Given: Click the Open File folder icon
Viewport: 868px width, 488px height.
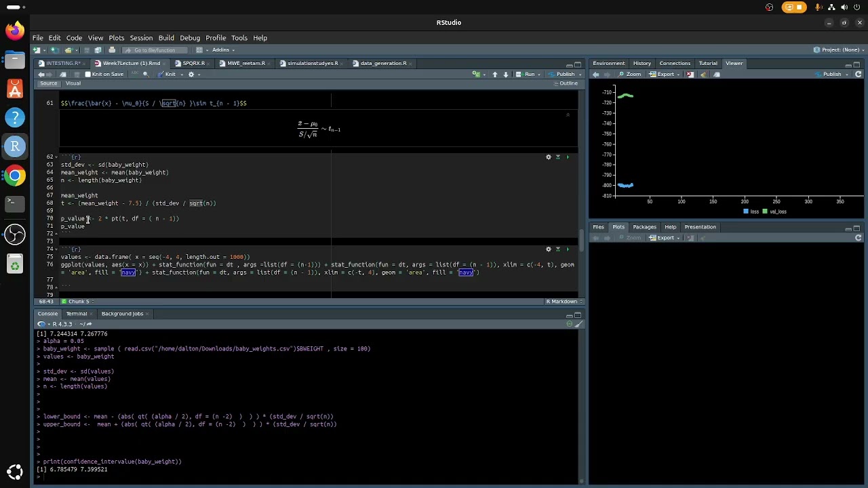Looking at the screenshot, I should pyautogui.click(x=68, y=50).
